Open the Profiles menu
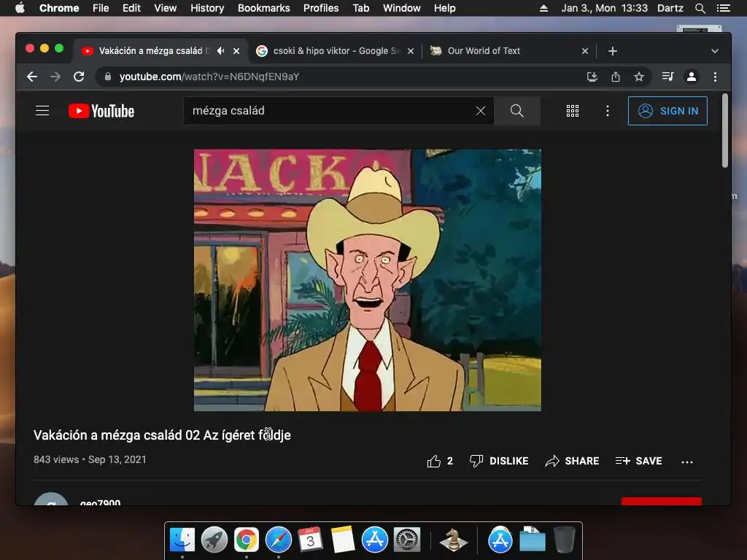Viewport: 747px width, 560px height. click(x=321, y=8)
